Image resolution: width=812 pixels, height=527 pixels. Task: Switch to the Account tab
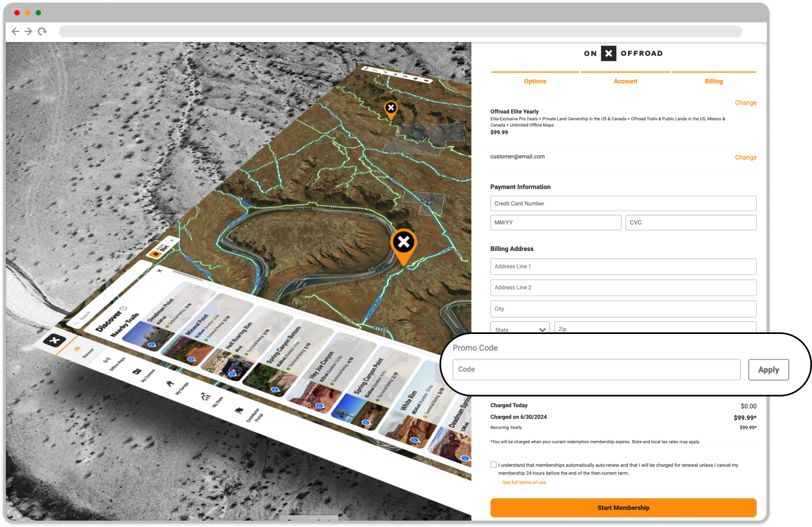pos(625,81)
